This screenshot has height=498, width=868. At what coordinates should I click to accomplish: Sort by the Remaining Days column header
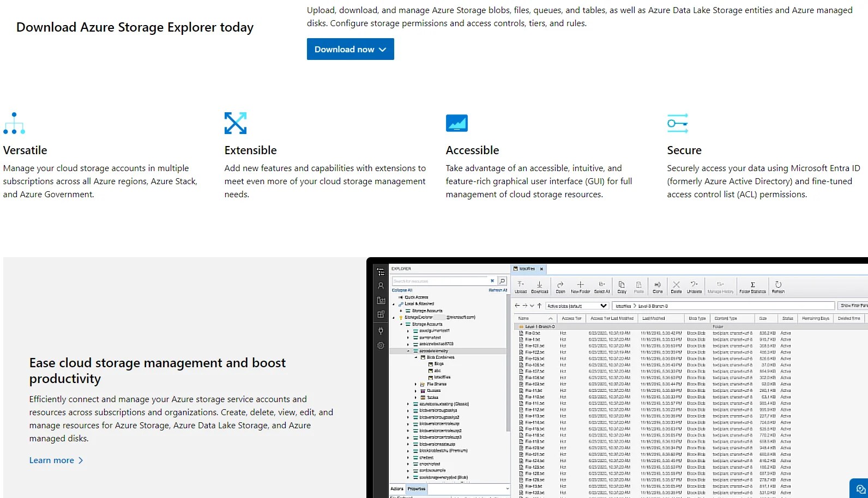click(815, 318)
